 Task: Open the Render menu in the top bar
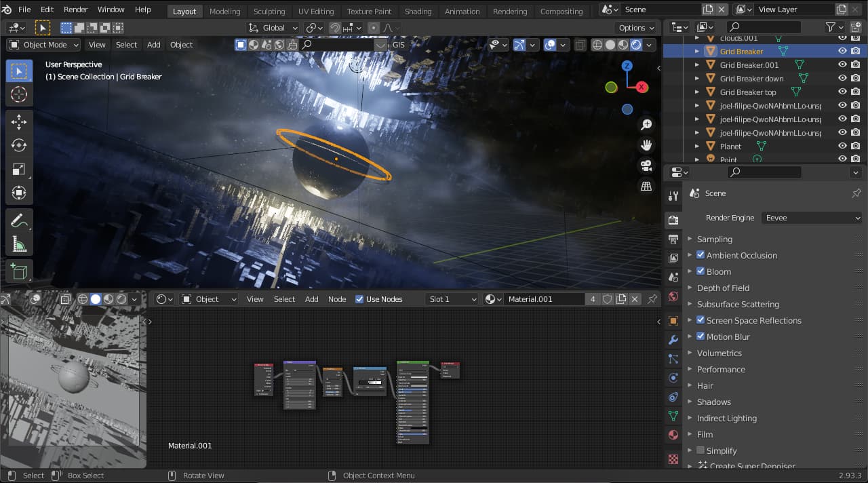(x=75, y=9)
